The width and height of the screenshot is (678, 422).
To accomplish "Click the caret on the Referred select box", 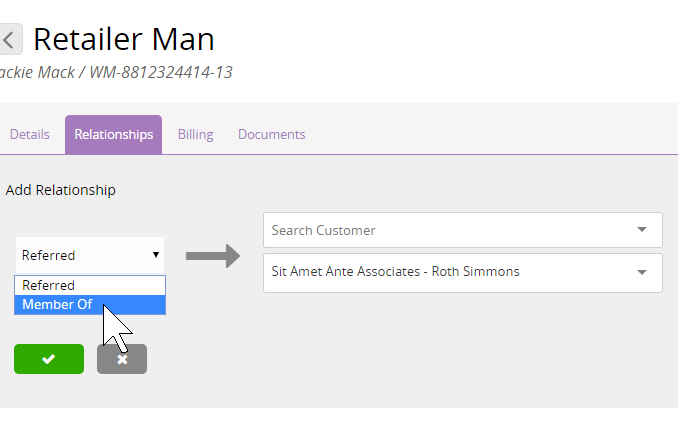I will point(156,255).
